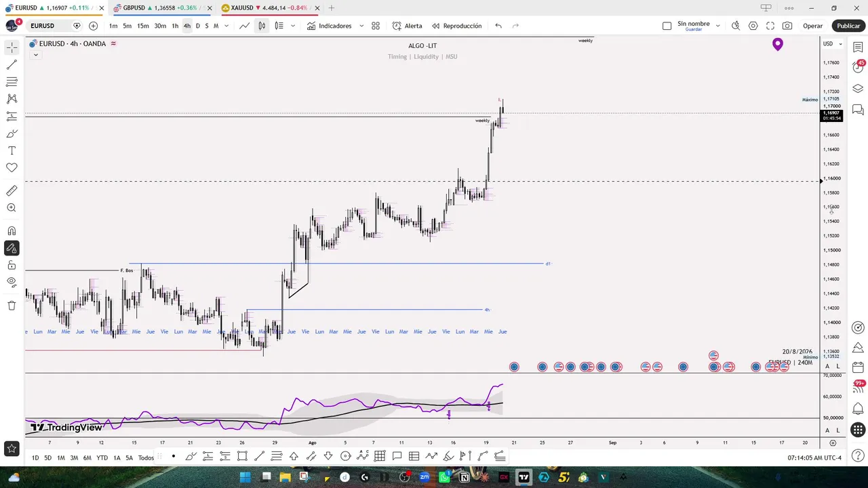Open the Fibonacci tools group in left sidebar
The height and width of the screenshot is (488, 868).
tap(12, 81)
